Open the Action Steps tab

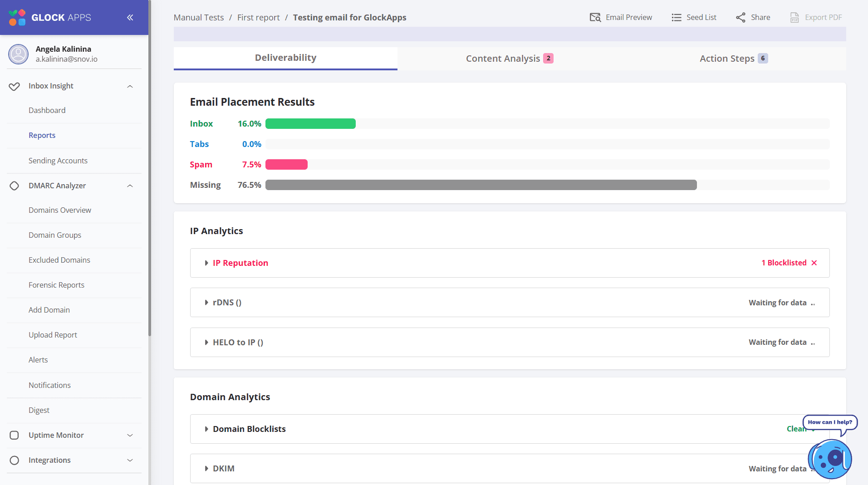coord(734,59)
